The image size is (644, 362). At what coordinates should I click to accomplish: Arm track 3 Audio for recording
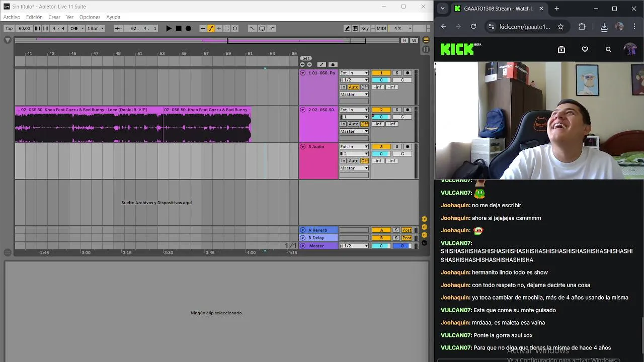coord(408,146)
